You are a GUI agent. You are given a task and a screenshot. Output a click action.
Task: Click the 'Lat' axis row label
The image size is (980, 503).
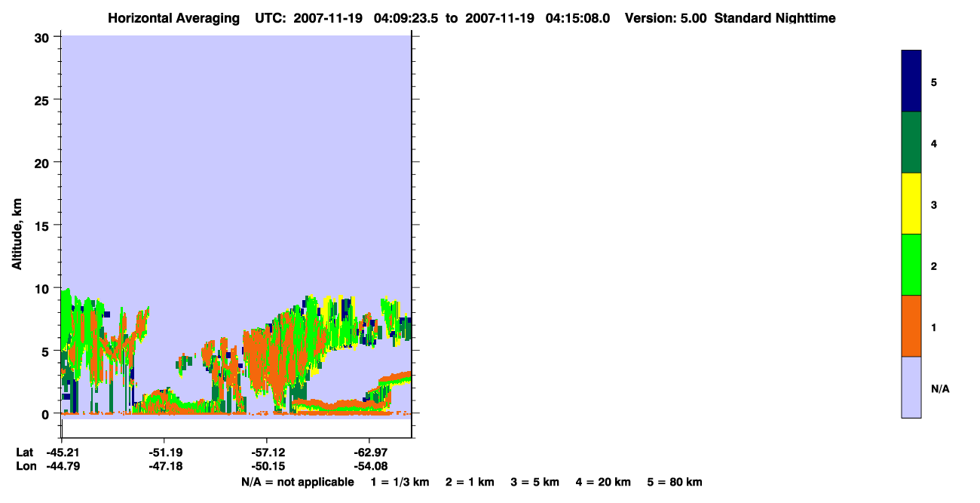tap(24, 452)
